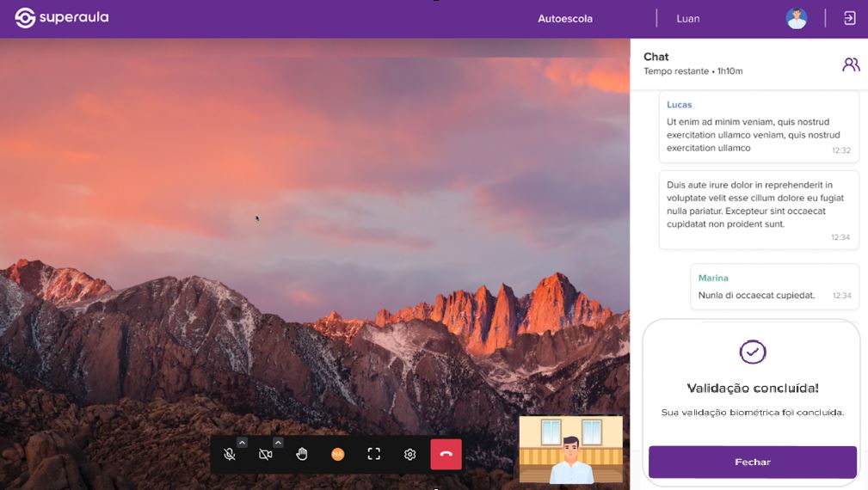This screenshot has width=868, height=490.
Task: Open participants list icon in Chat header
Action: pos(851,64)
